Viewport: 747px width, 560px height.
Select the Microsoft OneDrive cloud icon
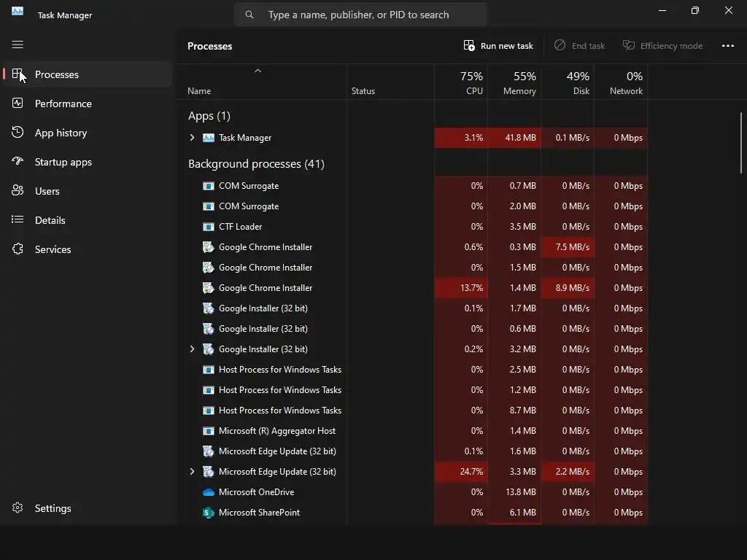coord(208,492)
